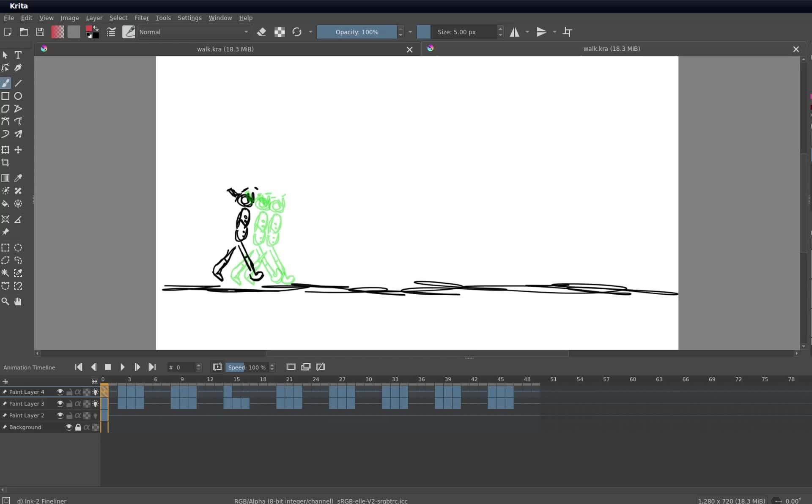Select the Transform tool
Viewport: 812px width, 504px height.
pyautogui.click(x=5, y=150)
